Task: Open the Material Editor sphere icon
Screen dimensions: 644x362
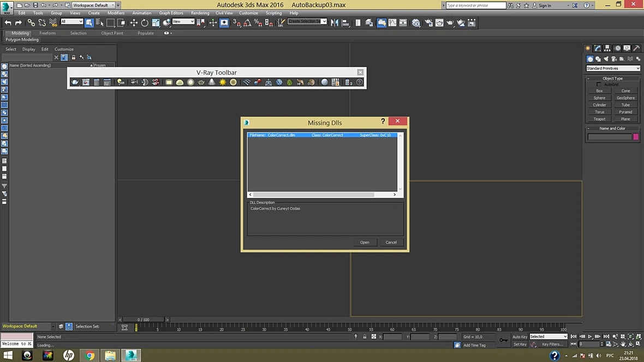Action: pos(416,23)
